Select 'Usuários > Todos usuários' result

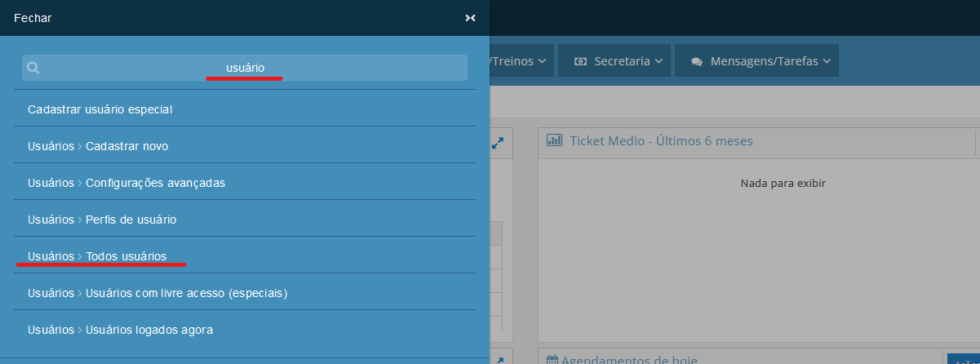tap(97, 256)
